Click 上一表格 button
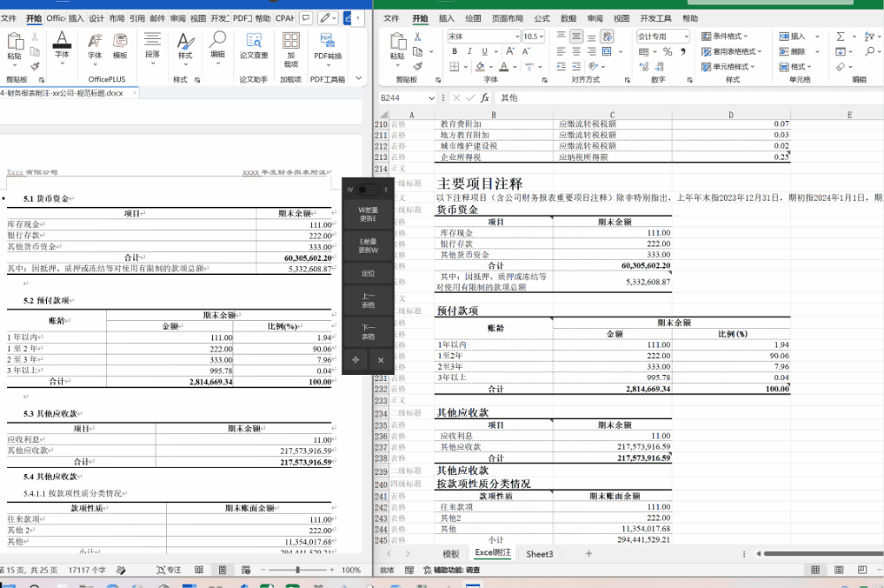The image size is (884, 588). pos(368,301)
